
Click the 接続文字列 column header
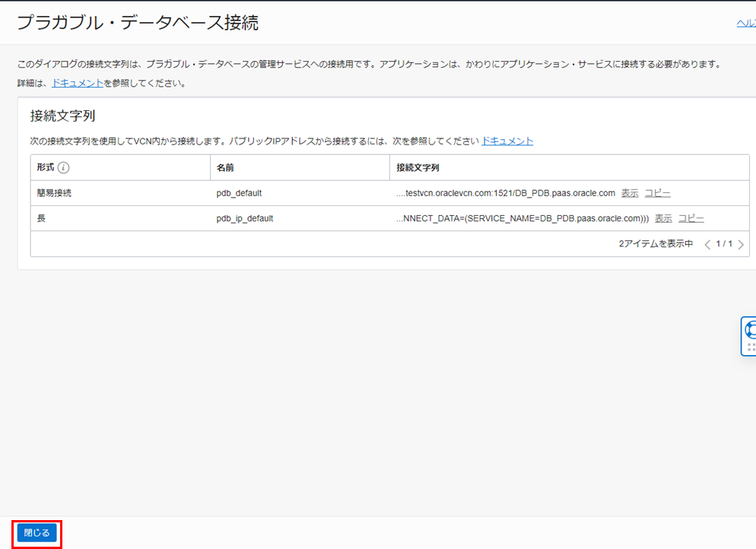pyautogui.click(x=418, y=168)
